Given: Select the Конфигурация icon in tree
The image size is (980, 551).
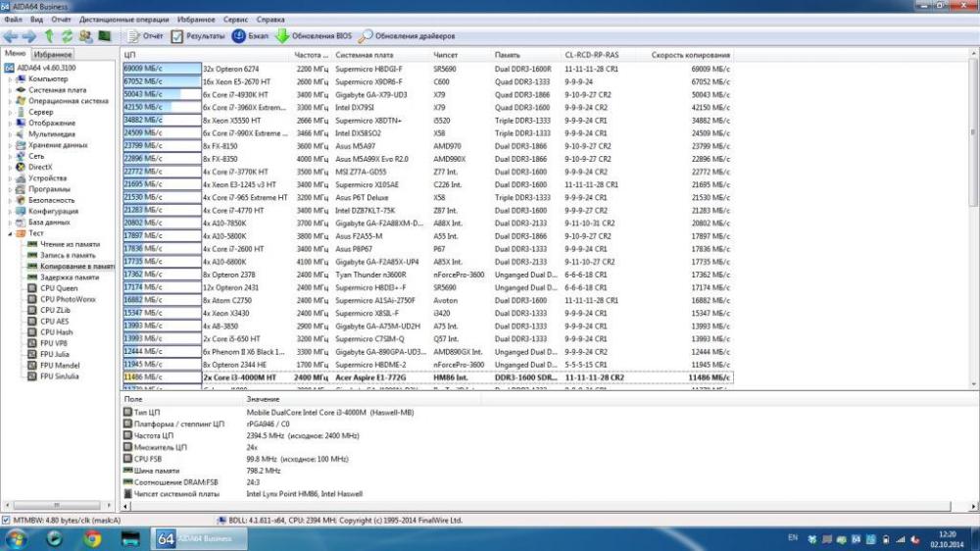Looking at the screenshot, I should [21, 212].
